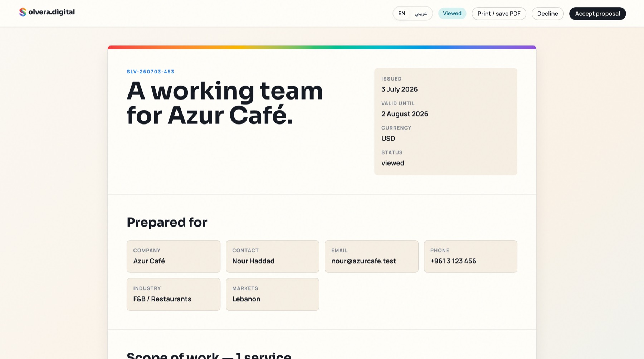Screen dimensions: 644x359
Task: Click phone '+961 3 123 456'
Action: pos(453,261)
